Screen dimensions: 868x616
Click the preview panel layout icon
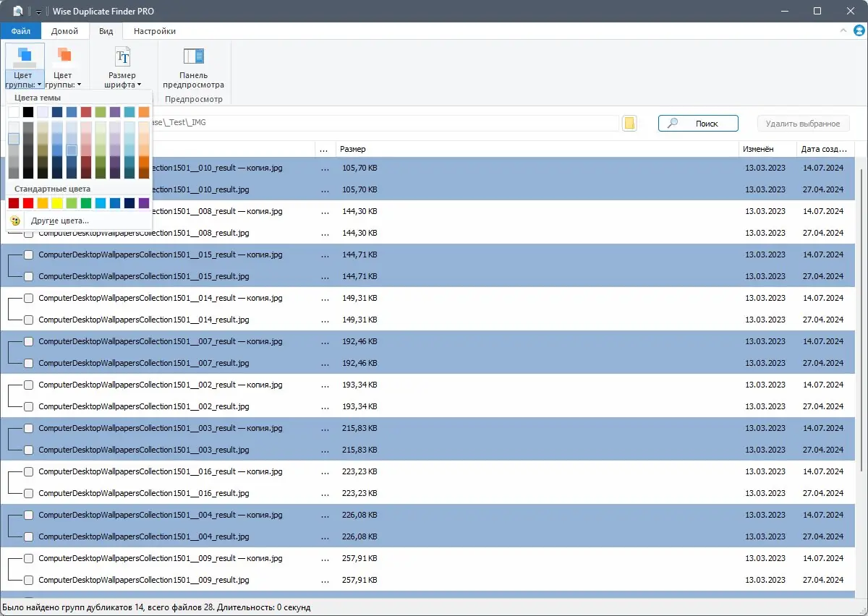tap(193, 56)
